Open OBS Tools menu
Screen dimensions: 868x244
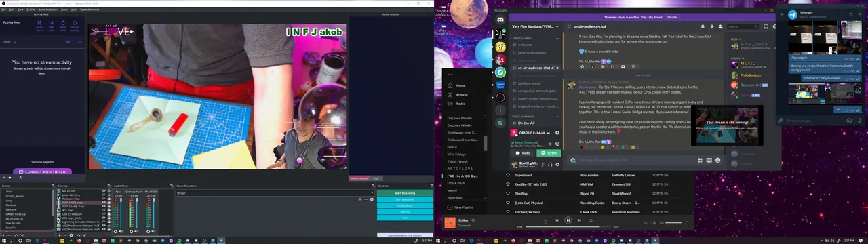(x=64, y=9)
